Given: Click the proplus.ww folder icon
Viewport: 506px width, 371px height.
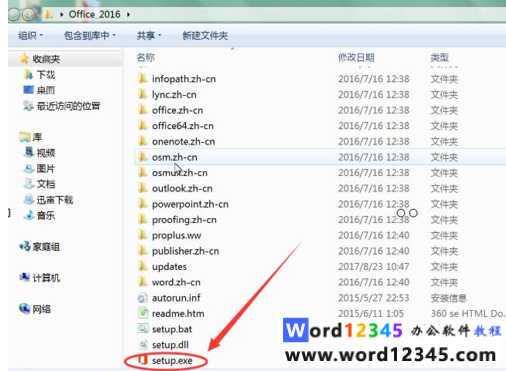Looking at the screenshot, I should tap(143, 235).
